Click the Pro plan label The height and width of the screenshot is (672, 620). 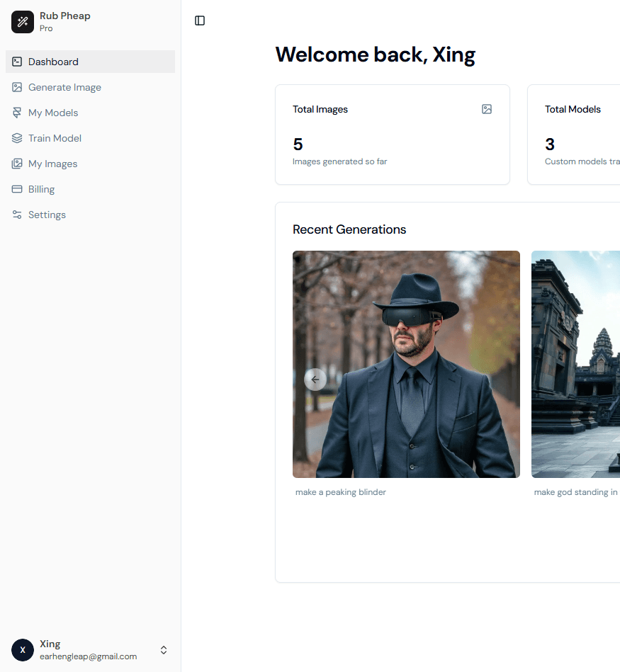[46, 28]
